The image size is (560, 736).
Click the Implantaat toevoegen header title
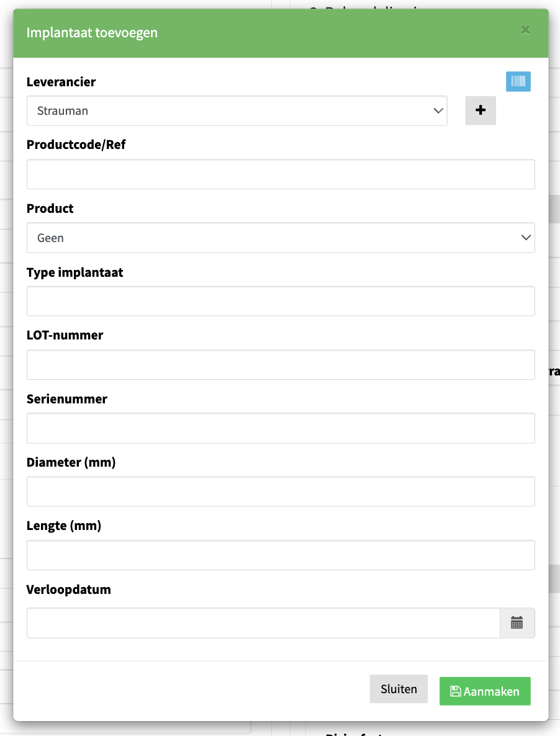[92, 33]
